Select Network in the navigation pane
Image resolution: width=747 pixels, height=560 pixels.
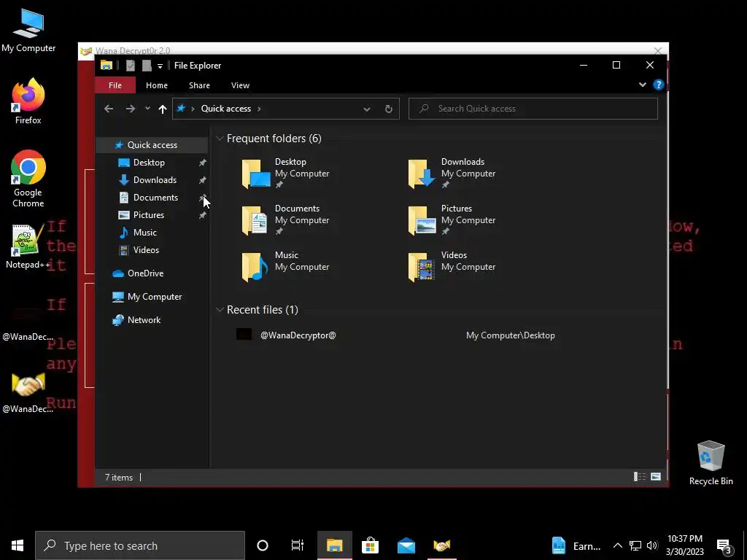pyautogui.click(x=144, y=320)
